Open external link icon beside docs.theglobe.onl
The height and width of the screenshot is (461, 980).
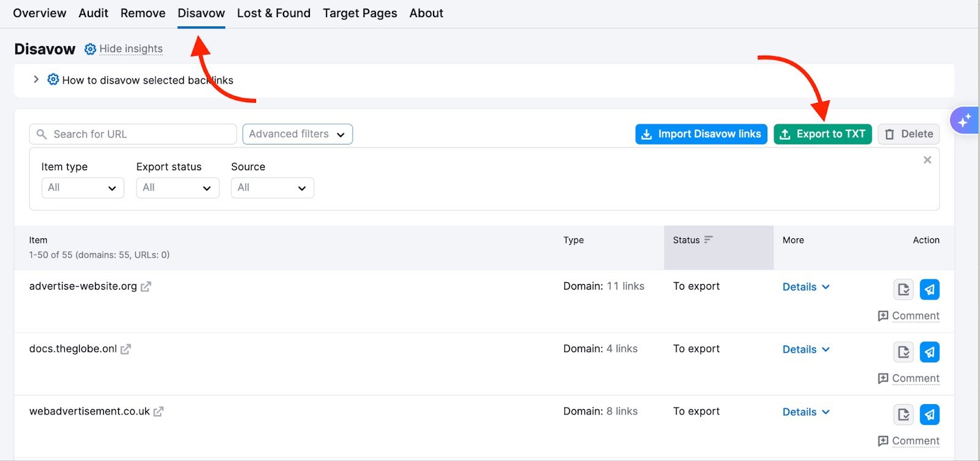point(126,349)
